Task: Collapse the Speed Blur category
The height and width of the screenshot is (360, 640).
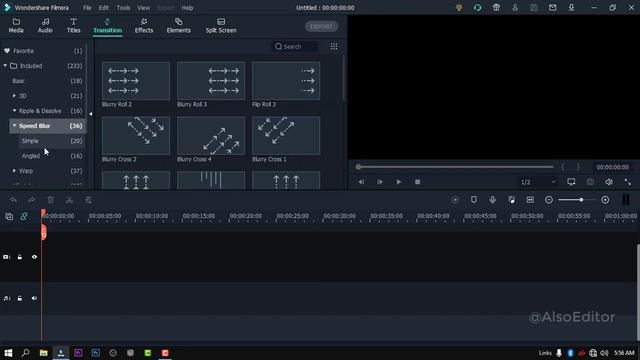Action: (14, 126)
